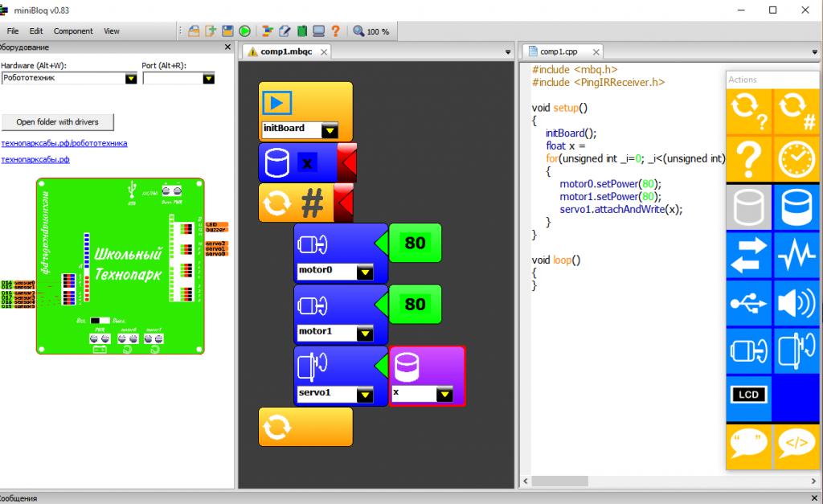This screenshot has width=823, height=504.
Task: Click the green Run program toolbar icon
Action: coord(244,31)
